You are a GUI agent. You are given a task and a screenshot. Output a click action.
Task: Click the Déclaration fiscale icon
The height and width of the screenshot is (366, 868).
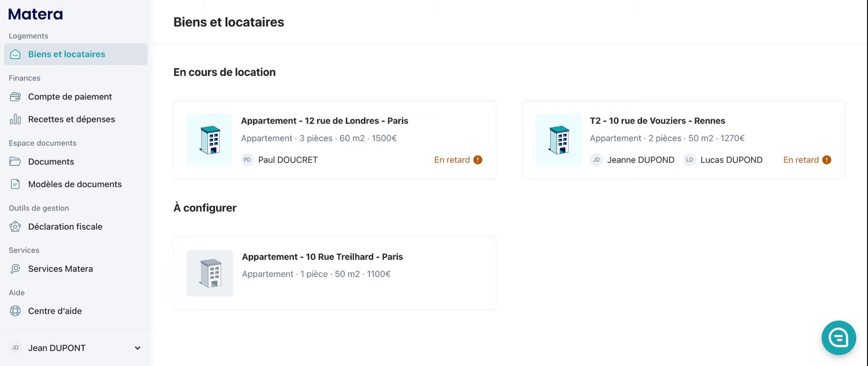click(x=15, y=227)
